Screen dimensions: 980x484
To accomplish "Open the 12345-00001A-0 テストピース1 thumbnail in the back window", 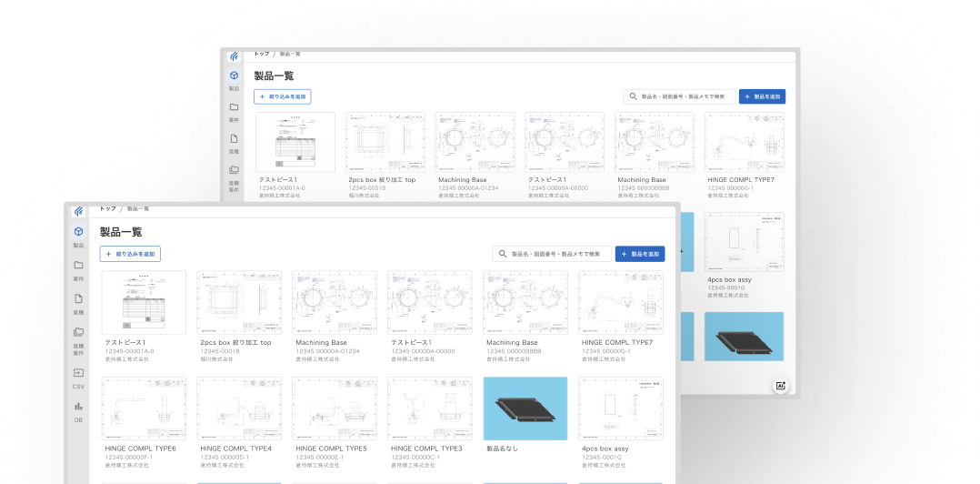I will (x=295, y=142).
